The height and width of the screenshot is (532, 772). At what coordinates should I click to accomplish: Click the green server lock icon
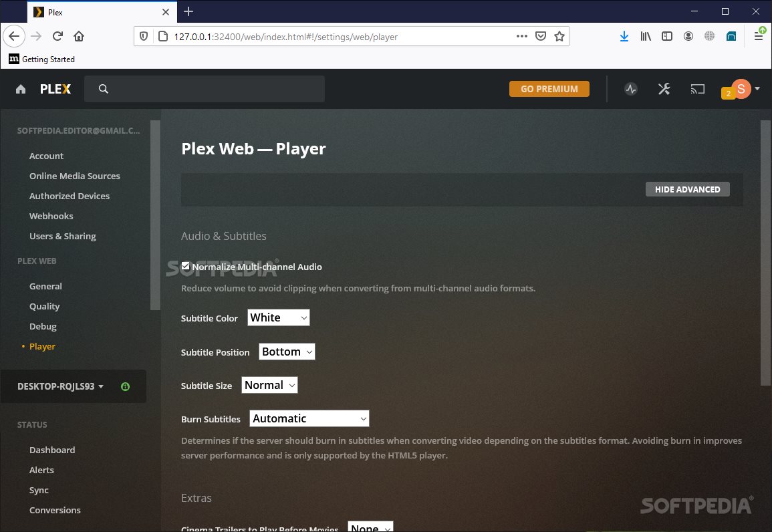click(x=125, y=386)
